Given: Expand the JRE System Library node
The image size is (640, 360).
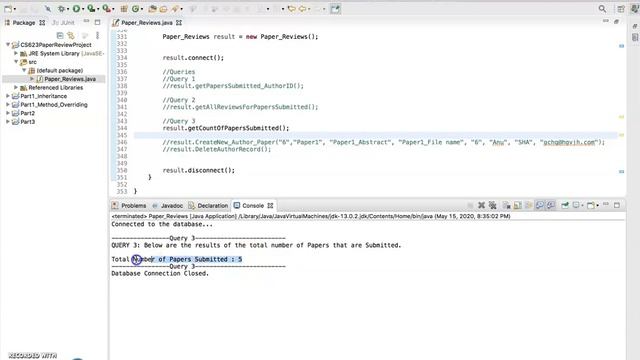Looking at the screenshot, I should (x=16, y=53).
